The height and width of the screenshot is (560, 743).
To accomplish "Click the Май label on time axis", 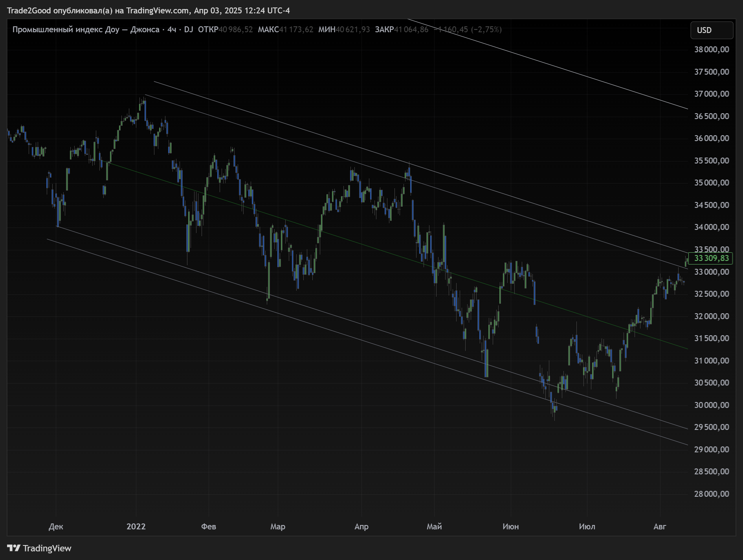I will pyautogui.click(x=434, y=527).
